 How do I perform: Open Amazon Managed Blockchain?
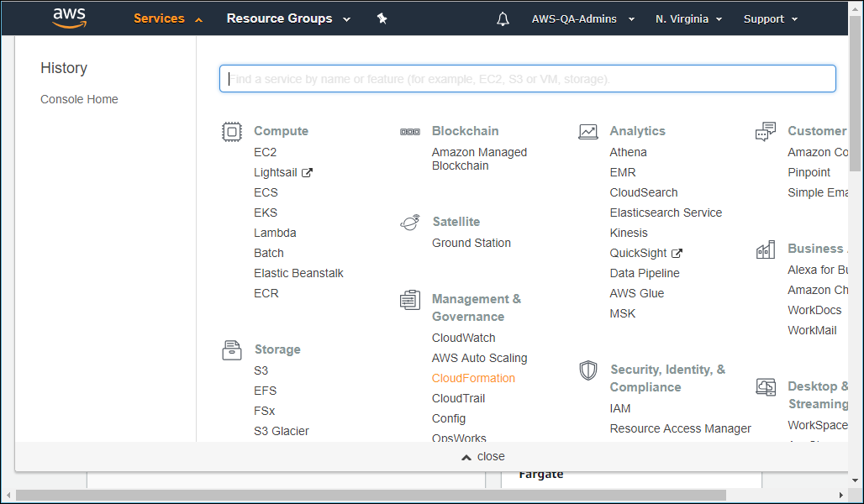[x=479, y=159]
